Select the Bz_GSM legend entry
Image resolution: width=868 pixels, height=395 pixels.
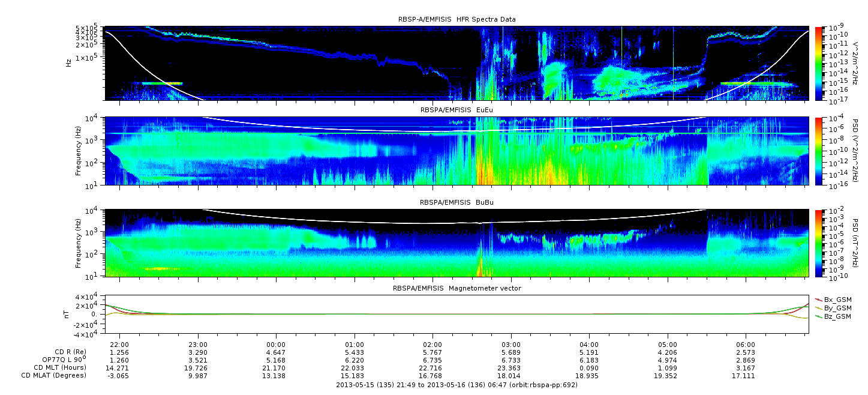837,316
